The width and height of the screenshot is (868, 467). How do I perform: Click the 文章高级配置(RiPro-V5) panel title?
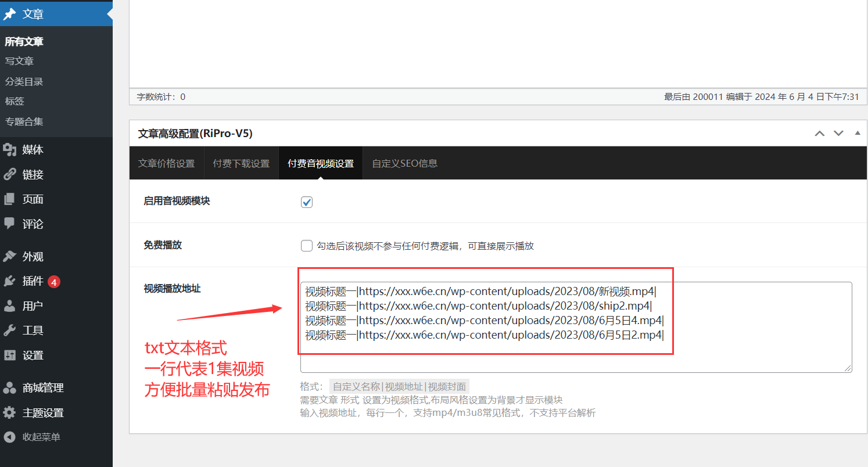click(x=195, y=134)
